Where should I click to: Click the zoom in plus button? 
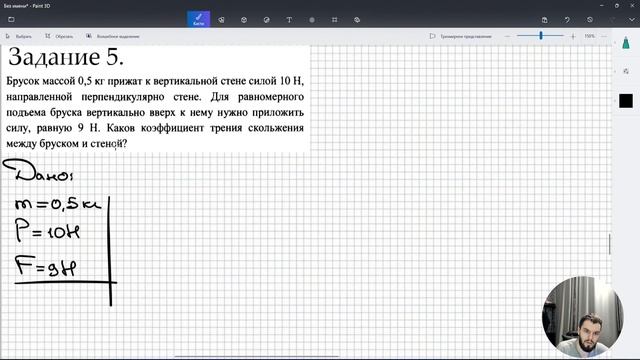click(x=573, y=36)
